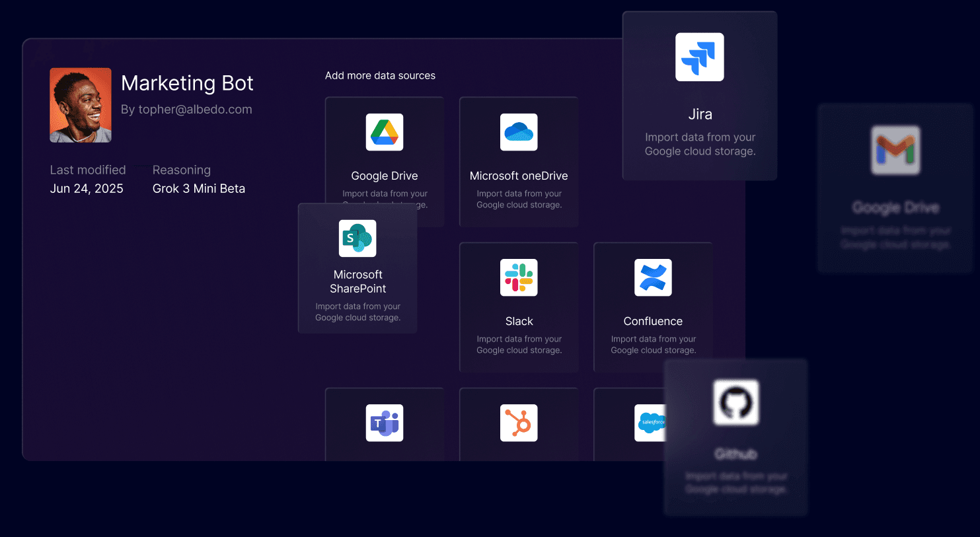Click the Jira logo icon
This screenshot has width=980, height=537.
(699, 57)
